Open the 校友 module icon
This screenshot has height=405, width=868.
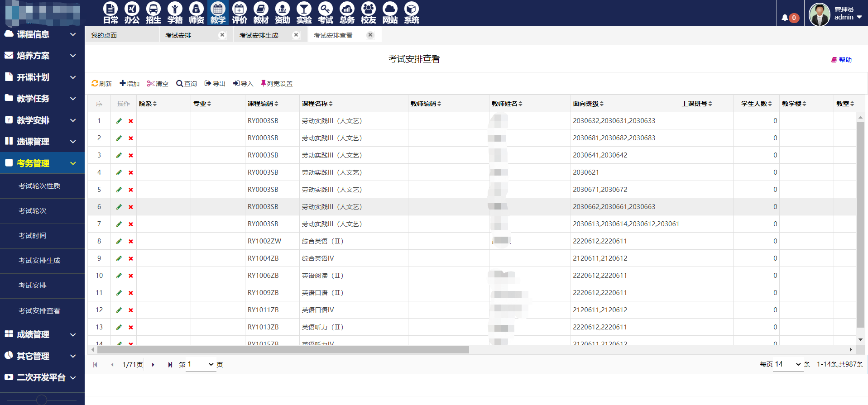(369, 13)
